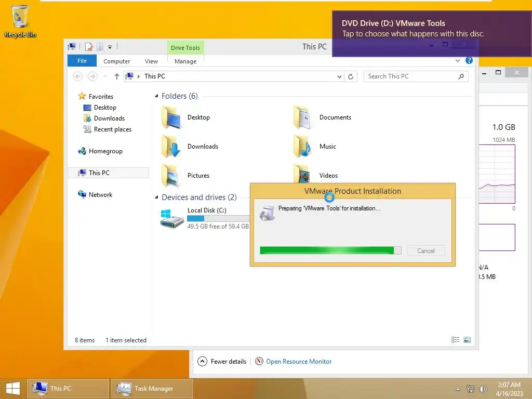This screenshot has width=532, height=399.
Task: Switch to This PC taskbar button
Action: pos(68,389)
